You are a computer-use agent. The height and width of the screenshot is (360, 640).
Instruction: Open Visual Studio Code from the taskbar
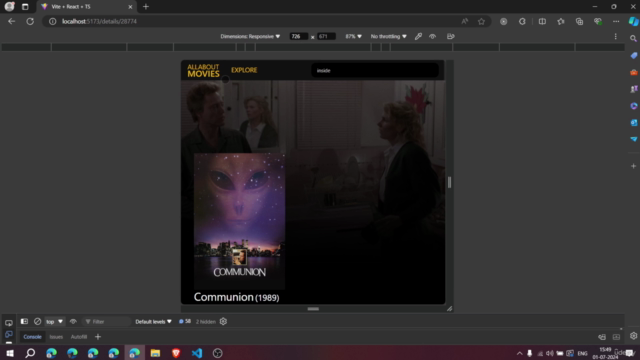tap(197, 353)
